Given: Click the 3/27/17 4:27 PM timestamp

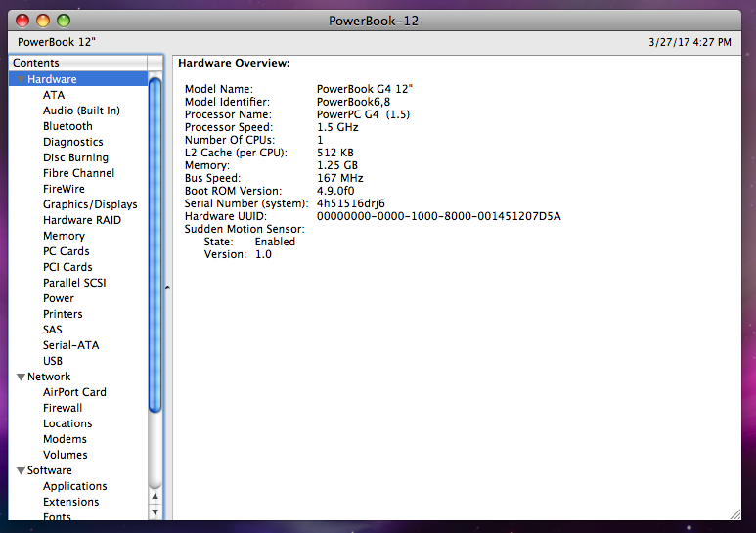Looking at the screenshot, I should tap(689, 42).
